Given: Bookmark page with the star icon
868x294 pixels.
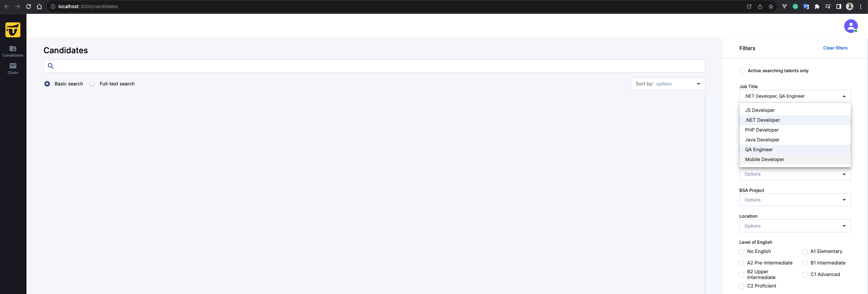Looking at the screenshot, I should coord(771,6).
